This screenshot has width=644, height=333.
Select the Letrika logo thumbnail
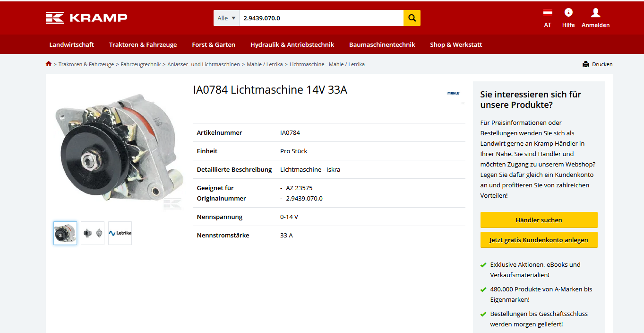[120, 233]
